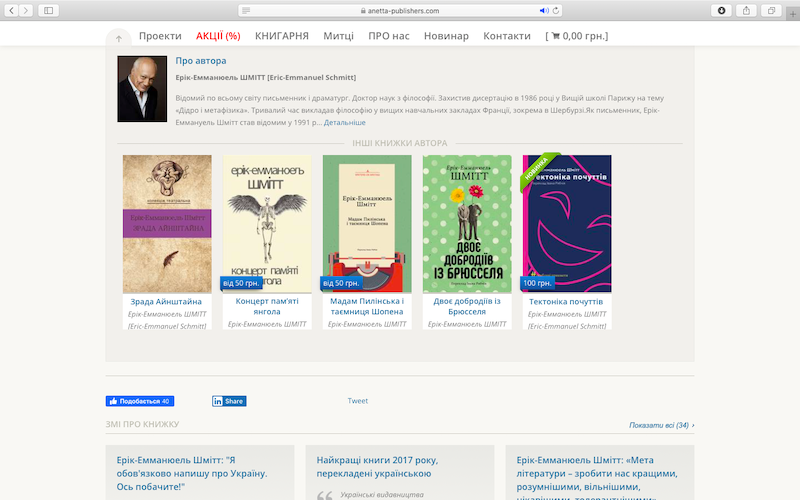This screenshot has width=800, height=500.
Task: Open the Зрада Айнштайна book cover
Action: click(x=167, y=223)
